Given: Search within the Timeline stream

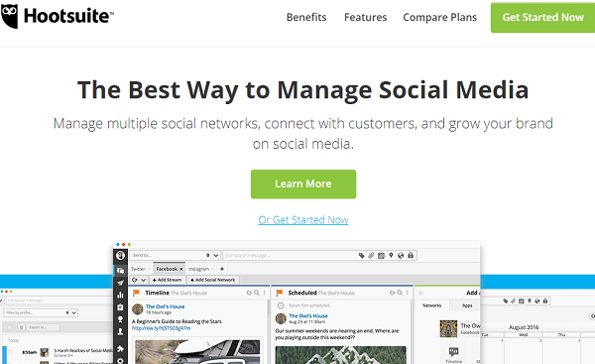Looking at the screenshot, I should (257, 293).
